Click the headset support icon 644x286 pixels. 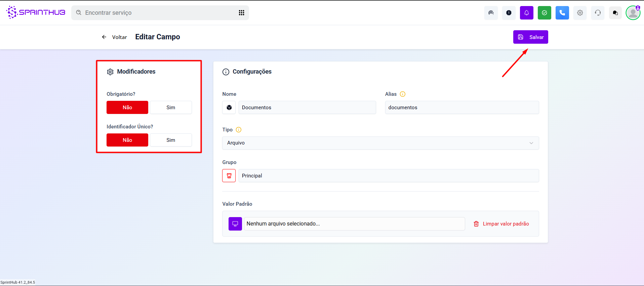[x=598, y=13]
